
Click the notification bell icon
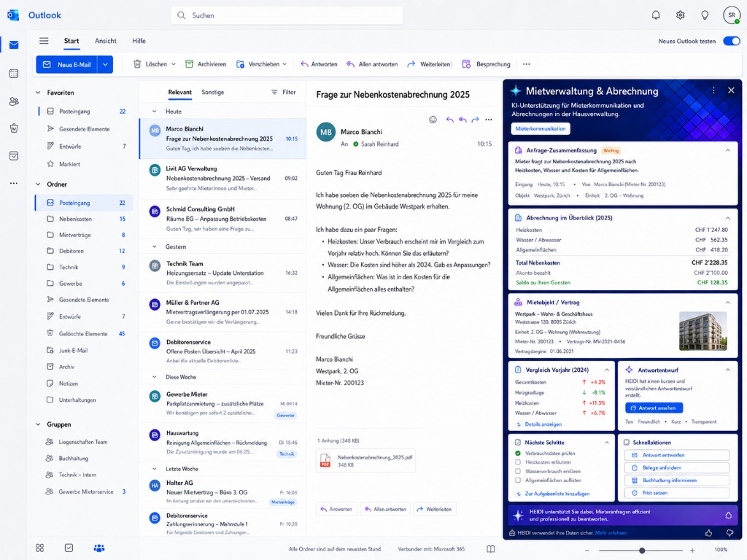(x=656, y=15)
